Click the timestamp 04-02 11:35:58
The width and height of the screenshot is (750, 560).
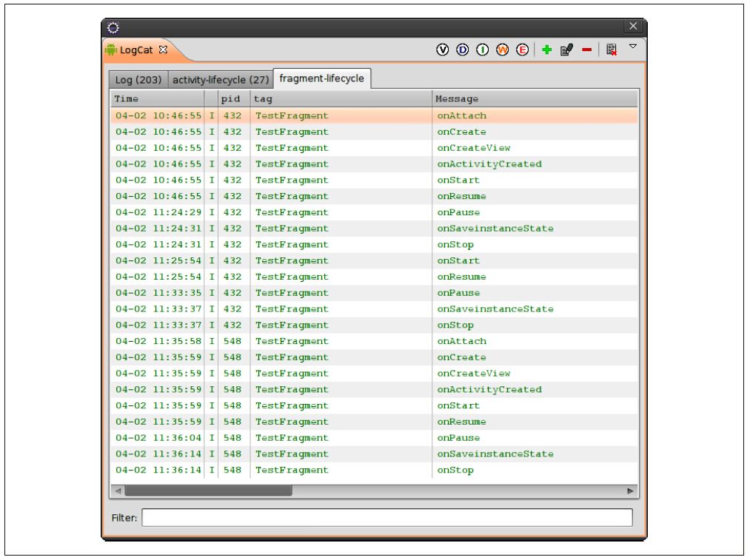158,341
